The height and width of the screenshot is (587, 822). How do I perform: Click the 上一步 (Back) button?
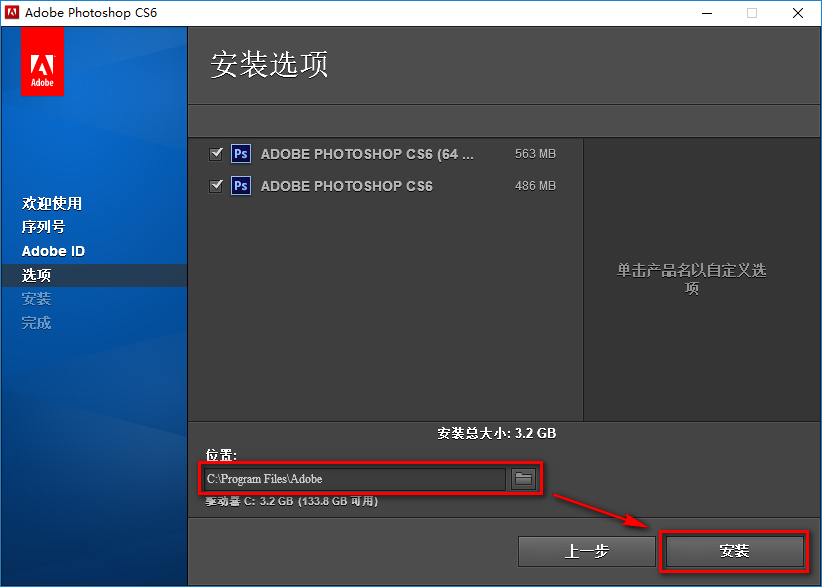[x=586, y=551]
